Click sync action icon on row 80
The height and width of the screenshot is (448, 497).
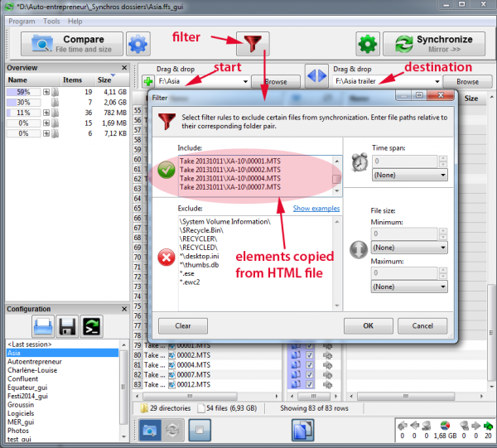coord(328,355)
